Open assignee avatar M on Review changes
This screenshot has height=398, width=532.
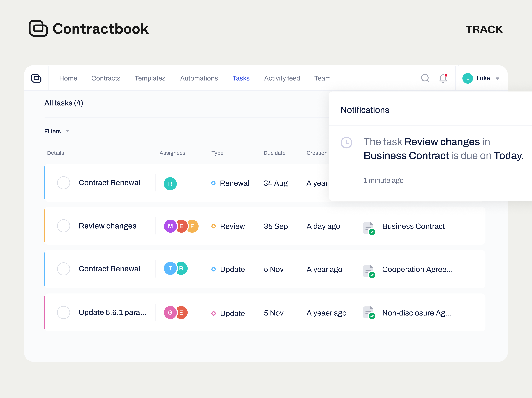[170, 226]
